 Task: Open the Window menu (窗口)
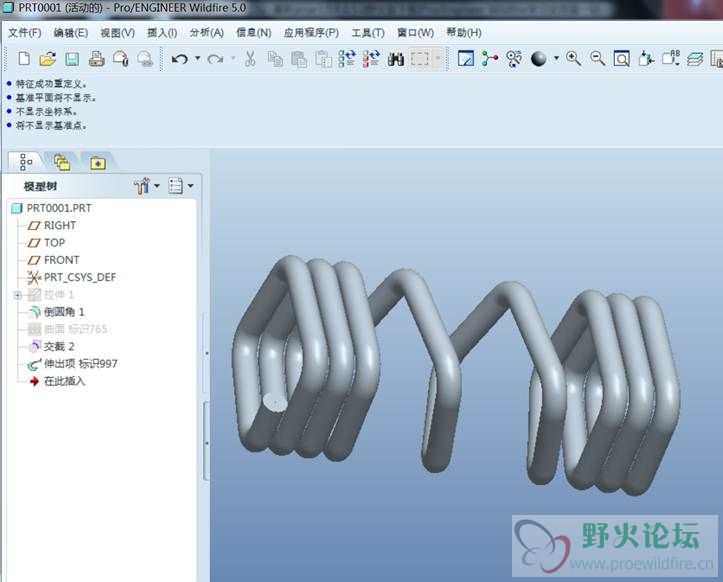(415, 33)
